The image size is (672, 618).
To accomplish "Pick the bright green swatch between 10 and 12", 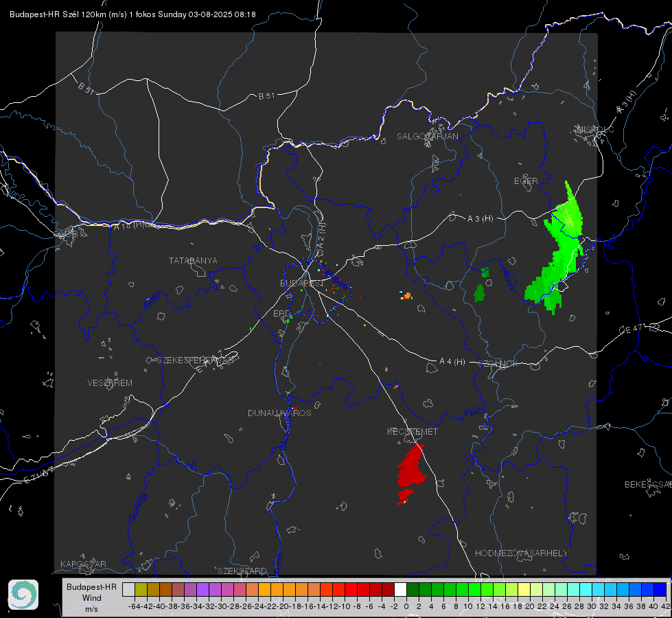I will pyautogui.click(x=474, y=589).
